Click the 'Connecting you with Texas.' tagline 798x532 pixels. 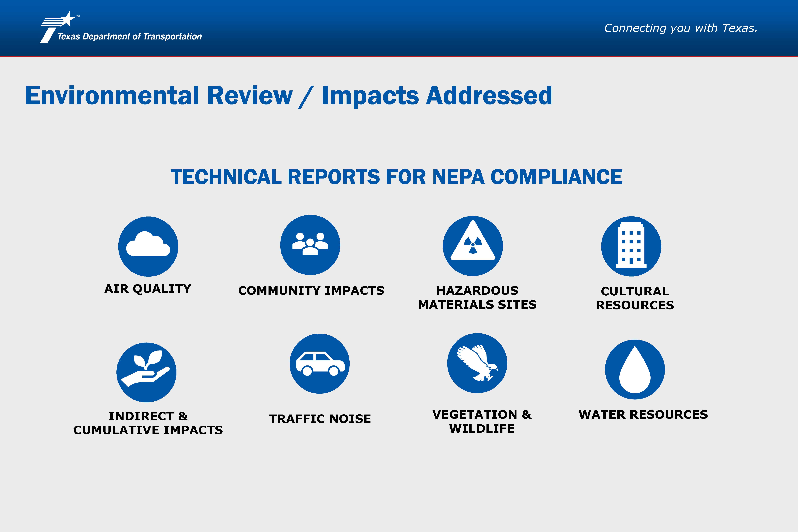click(x=681, y=28)
